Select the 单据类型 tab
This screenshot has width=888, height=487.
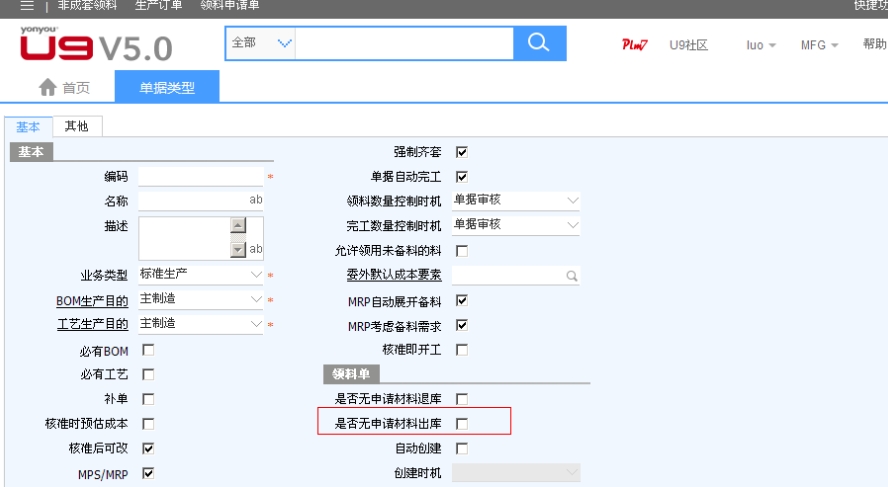167,87
